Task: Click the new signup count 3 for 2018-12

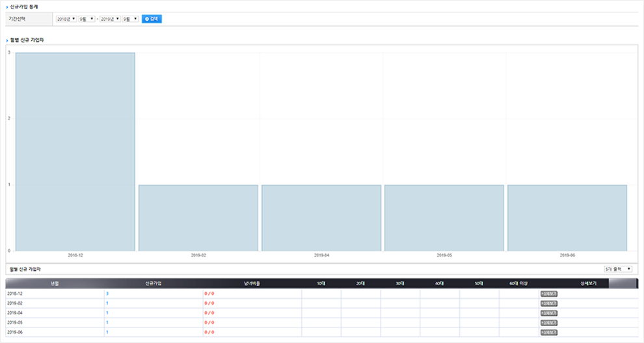Action: pyautogui.click(x=107, y=294)
